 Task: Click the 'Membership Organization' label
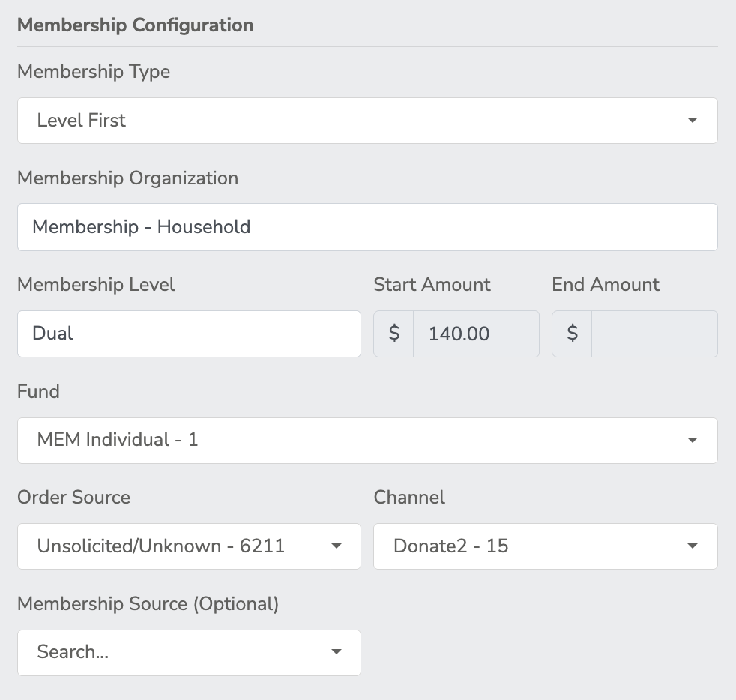(127, 178)
